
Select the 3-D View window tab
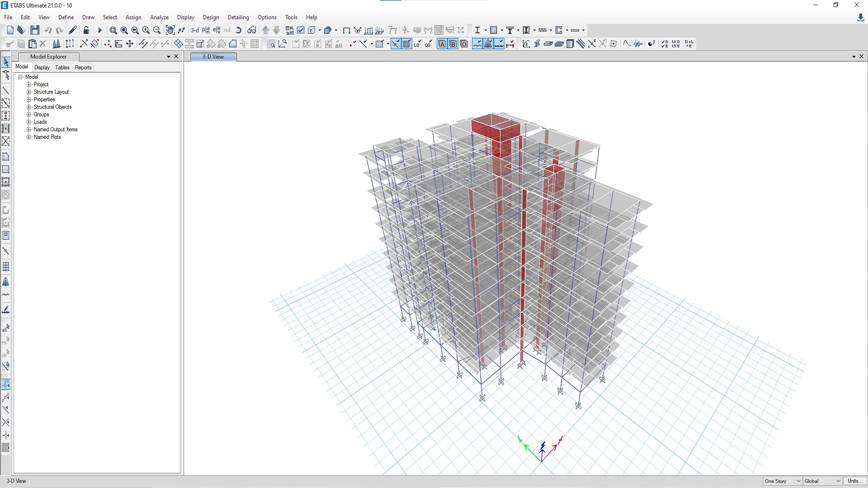click(x=213, y=56)
